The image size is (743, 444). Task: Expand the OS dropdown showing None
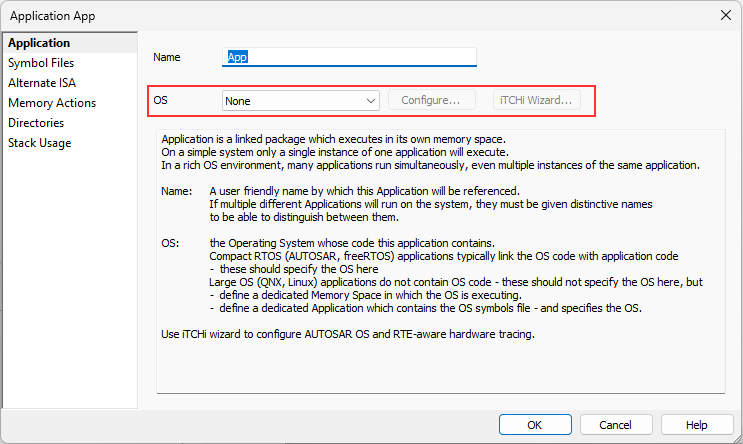(x=300, y=101)
